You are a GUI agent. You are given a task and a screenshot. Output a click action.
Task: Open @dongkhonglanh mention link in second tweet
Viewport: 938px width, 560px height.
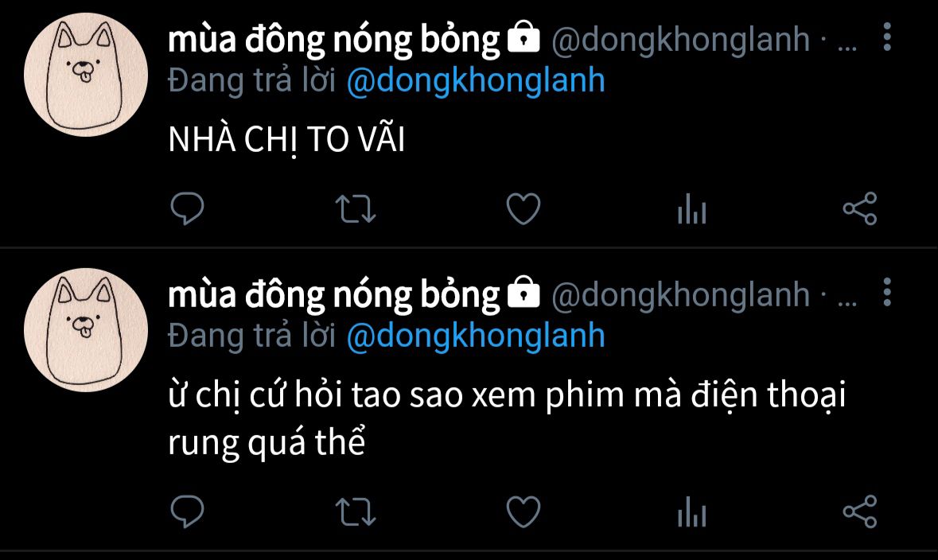pos(476,336)
